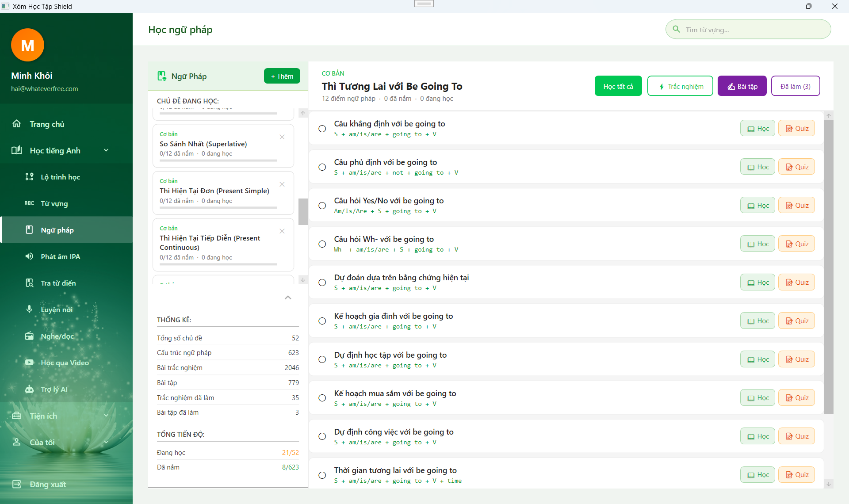Click the video play icon for Học qua Video
Screen dimensions: 849x504
(29, 363)
